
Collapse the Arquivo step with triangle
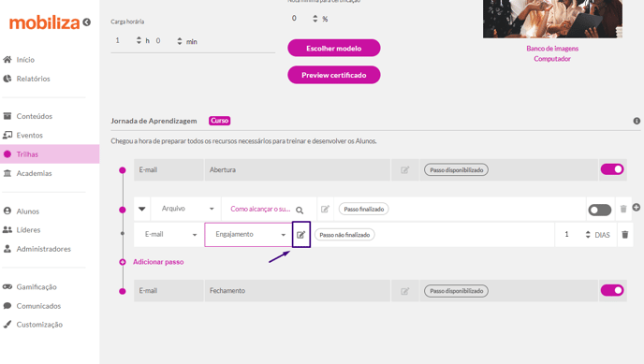click(x=142, y=209)
